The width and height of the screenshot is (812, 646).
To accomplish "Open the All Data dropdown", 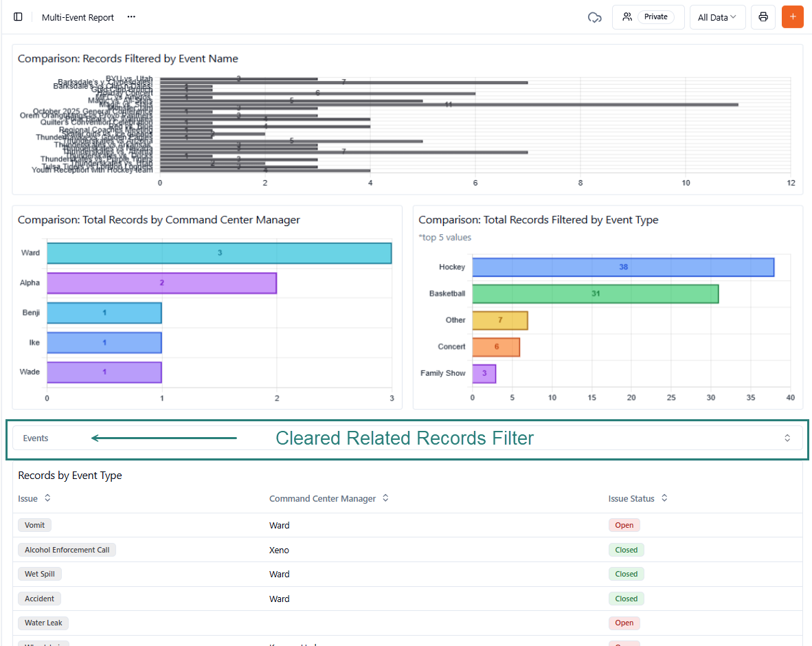I will (x=717, y=17).
